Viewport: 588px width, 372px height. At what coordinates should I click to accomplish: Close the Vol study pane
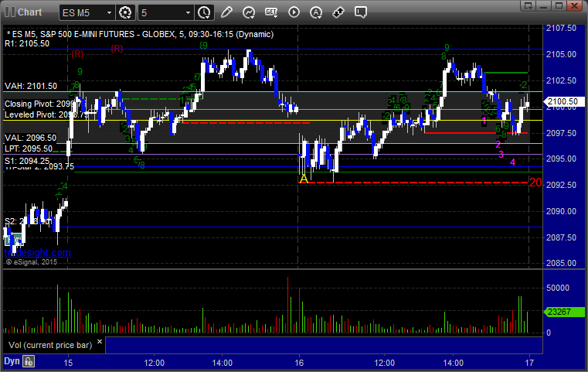click(100, 342)
